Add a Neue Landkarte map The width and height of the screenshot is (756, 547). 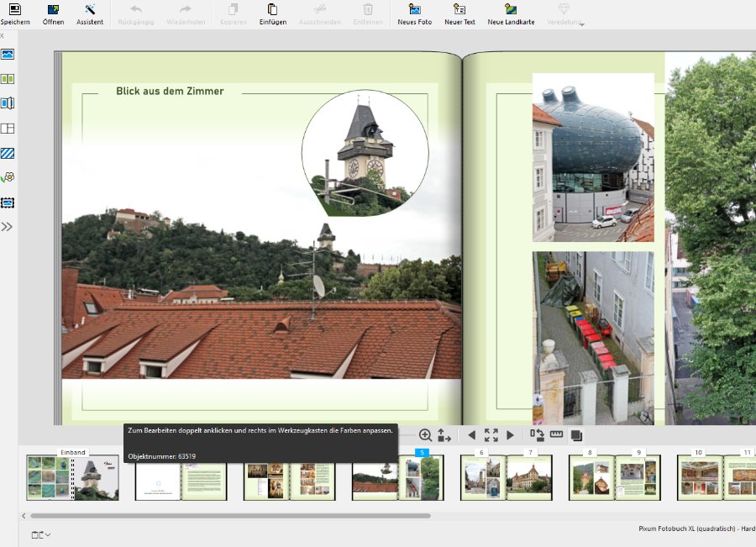pos(511,9)
